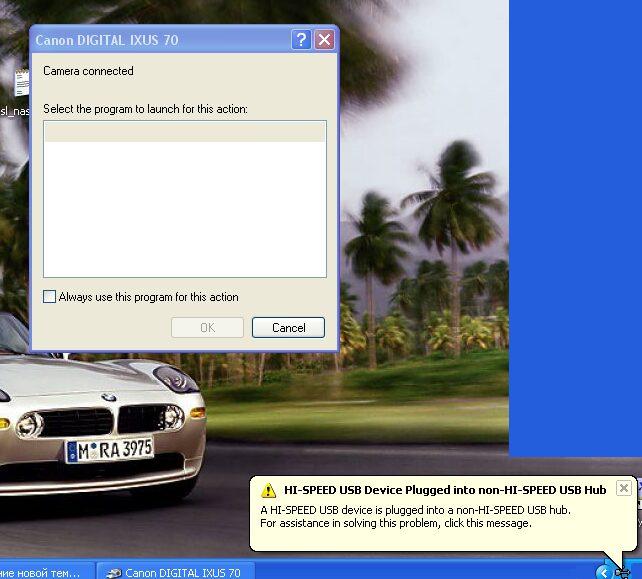This screenshot has height=579, width=642.
Task: Open the Canon DIGITAL IXUS 70 taskbar button
Action: (176, 572)
